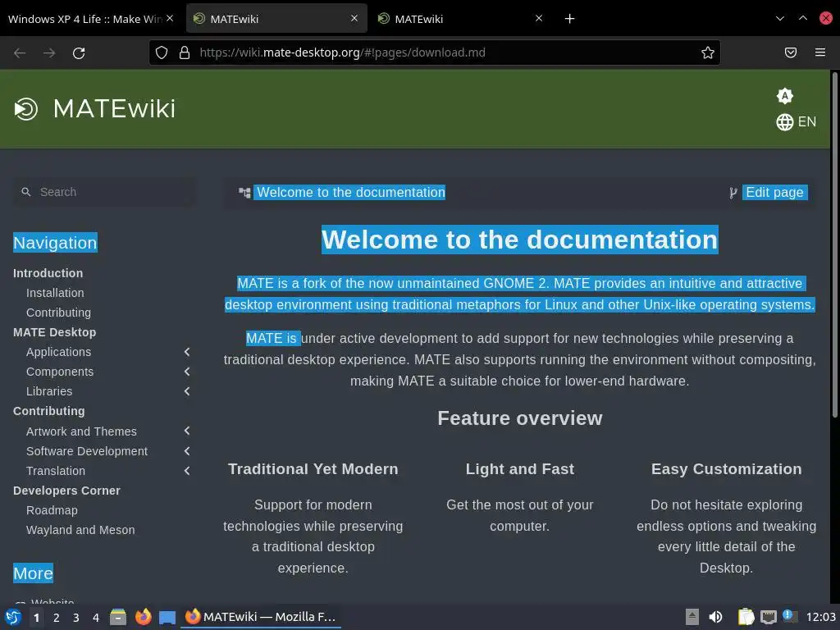Select the Libraries sidebar item
840x630 pixels.
pos(49,391)
